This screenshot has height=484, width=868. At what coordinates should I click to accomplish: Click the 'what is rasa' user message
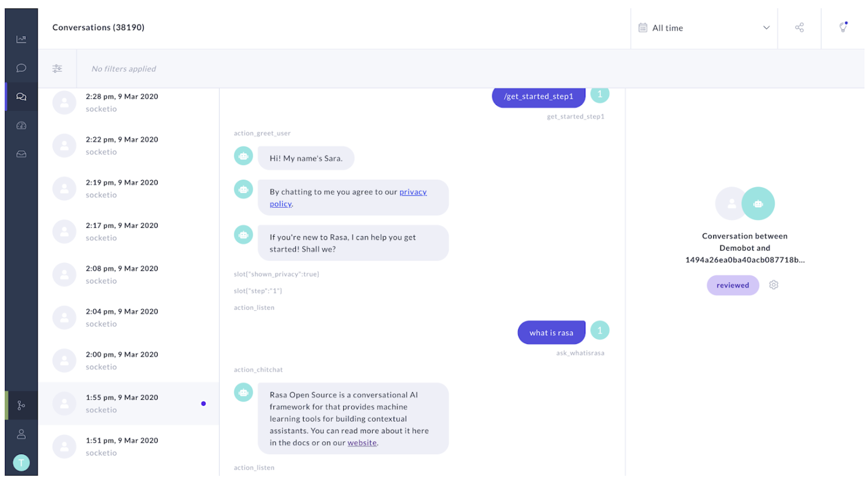(x=551, y=333)
